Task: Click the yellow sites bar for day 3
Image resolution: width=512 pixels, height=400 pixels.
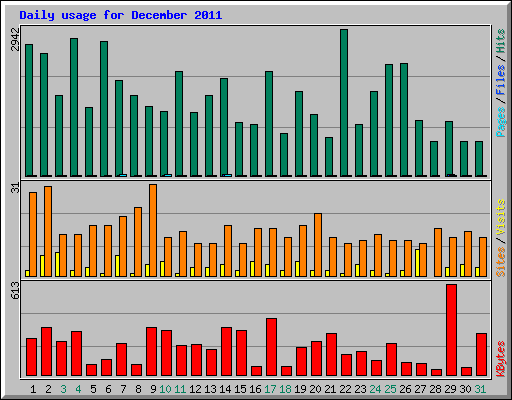Action: pyautogui.click(x=57, y=264)
